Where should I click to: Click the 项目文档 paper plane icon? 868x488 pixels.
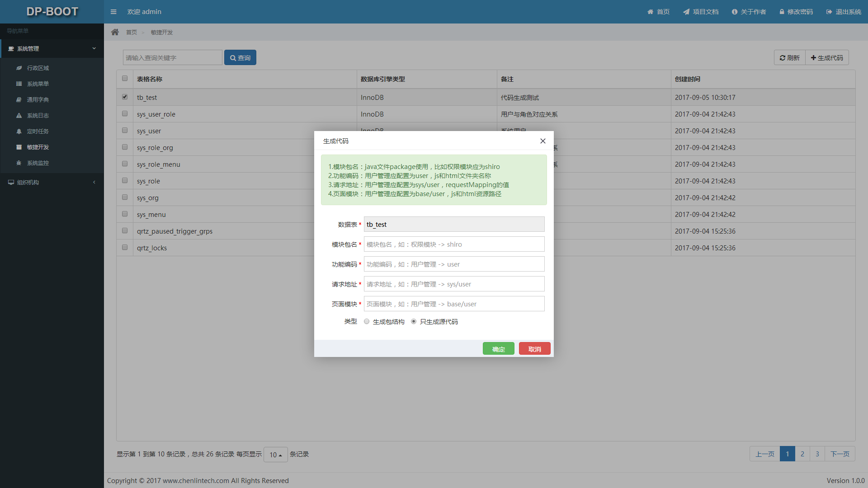(686, 12)
